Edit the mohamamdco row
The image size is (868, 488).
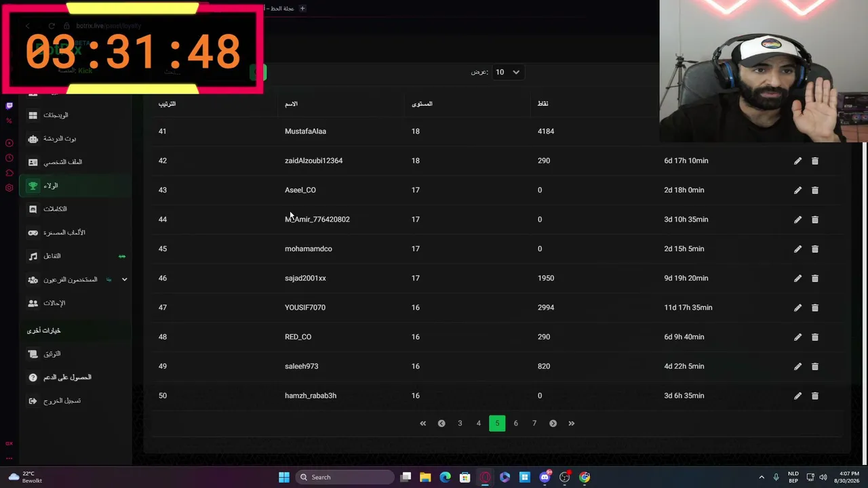point(797,249)
